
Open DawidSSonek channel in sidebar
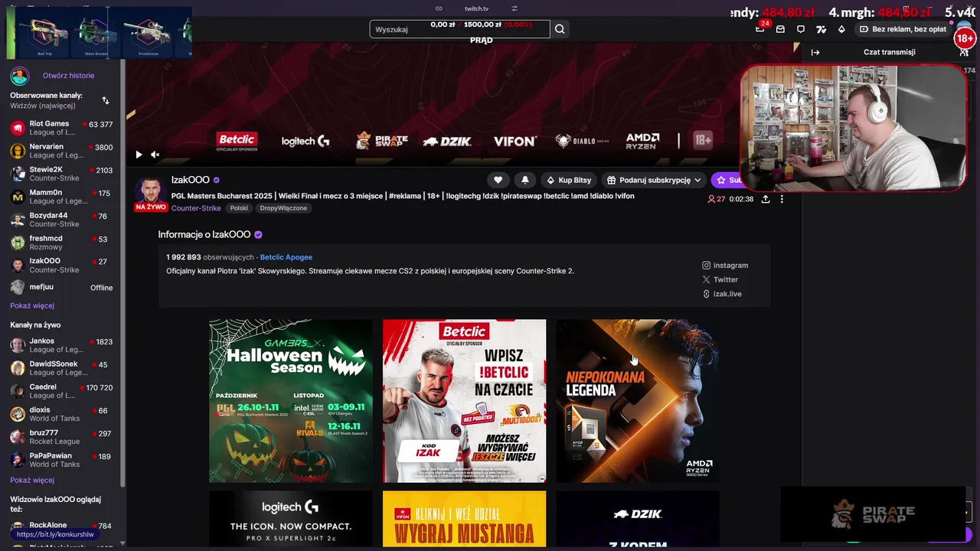61,368
